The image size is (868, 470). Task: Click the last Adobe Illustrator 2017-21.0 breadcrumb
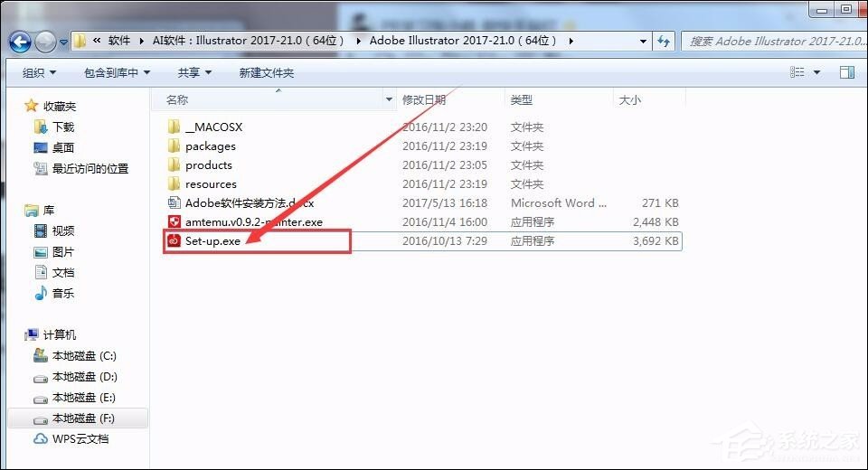463,41
